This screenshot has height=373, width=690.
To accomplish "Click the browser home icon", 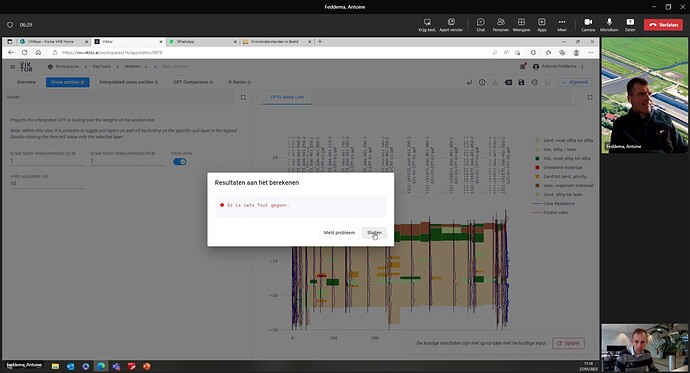I will pyautogui.click(x=38, y=52).
